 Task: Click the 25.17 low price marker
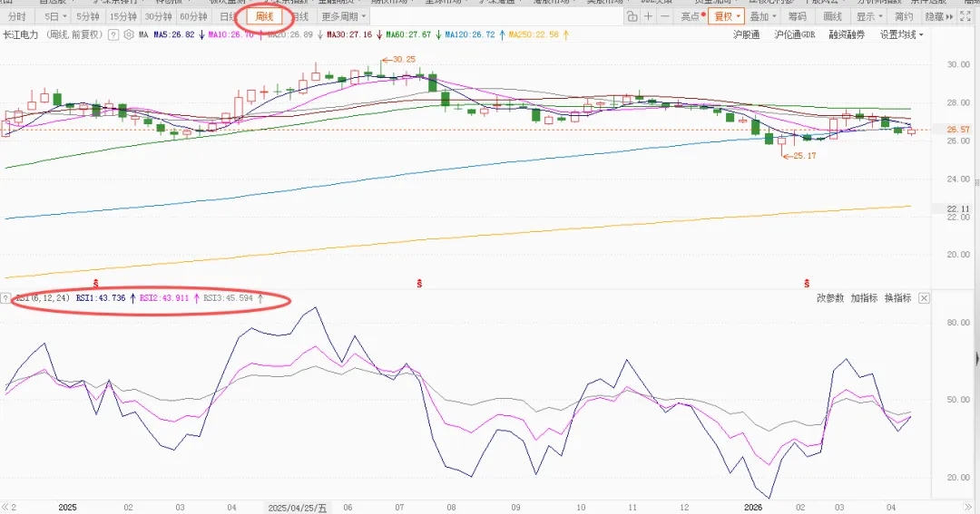[x=800, y=156]
